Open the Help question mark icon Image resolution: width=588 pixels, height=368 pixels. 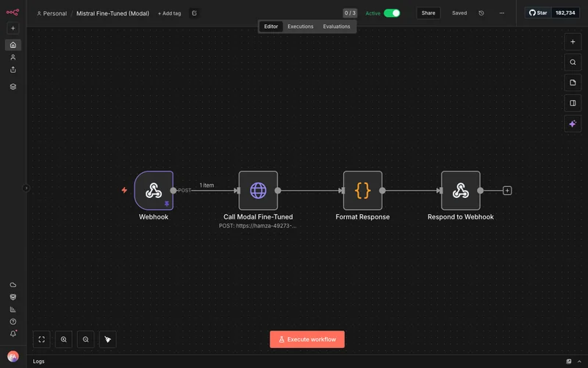(x=13, y=322)
